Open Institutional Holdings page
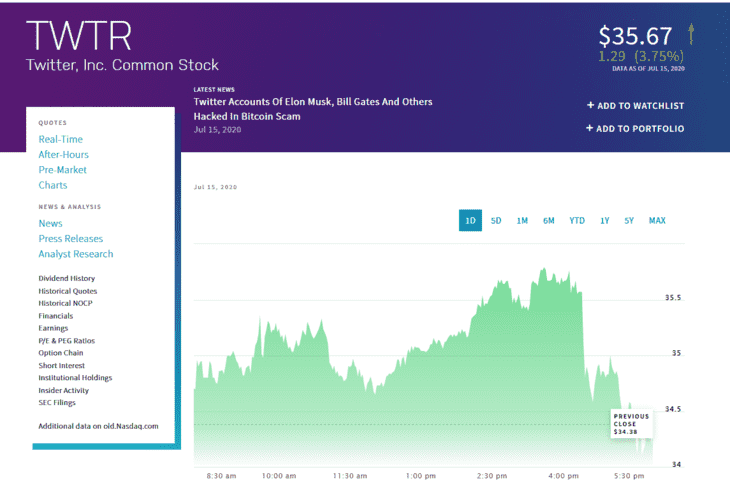The image size is (730, 500). [75, 378]
